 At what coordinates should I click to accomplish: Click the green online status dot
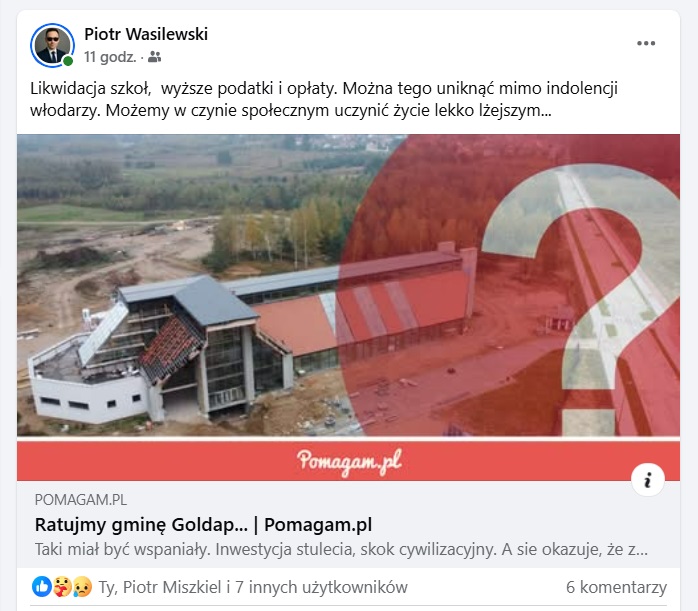pyautogui.click(x=68, y=61)
